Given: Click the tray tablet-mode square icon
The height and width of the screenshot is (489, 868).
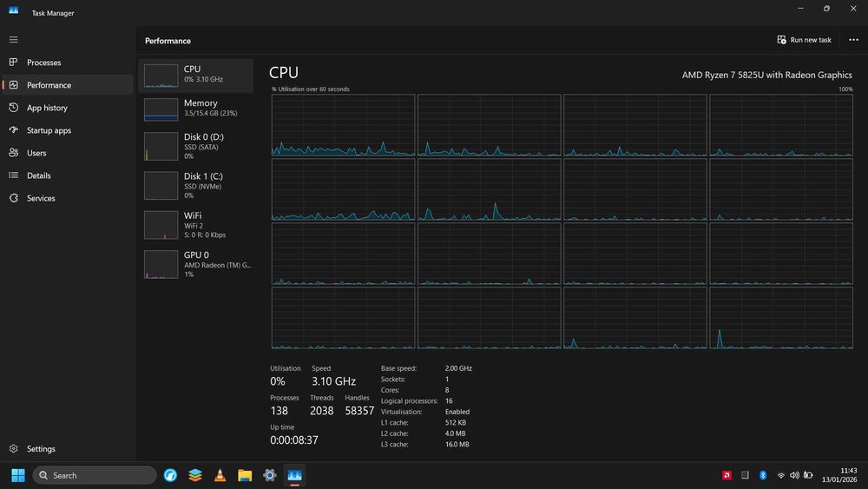Looking at the screenshot, I should (x=745, y=475).
